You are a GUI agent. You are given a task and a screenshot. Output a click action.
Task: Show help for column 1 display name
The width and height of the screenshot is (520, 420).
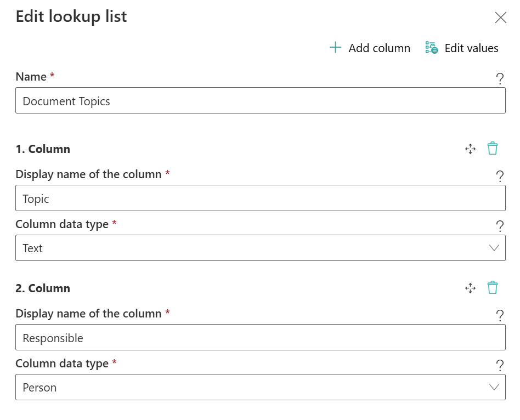coord(500,177)
